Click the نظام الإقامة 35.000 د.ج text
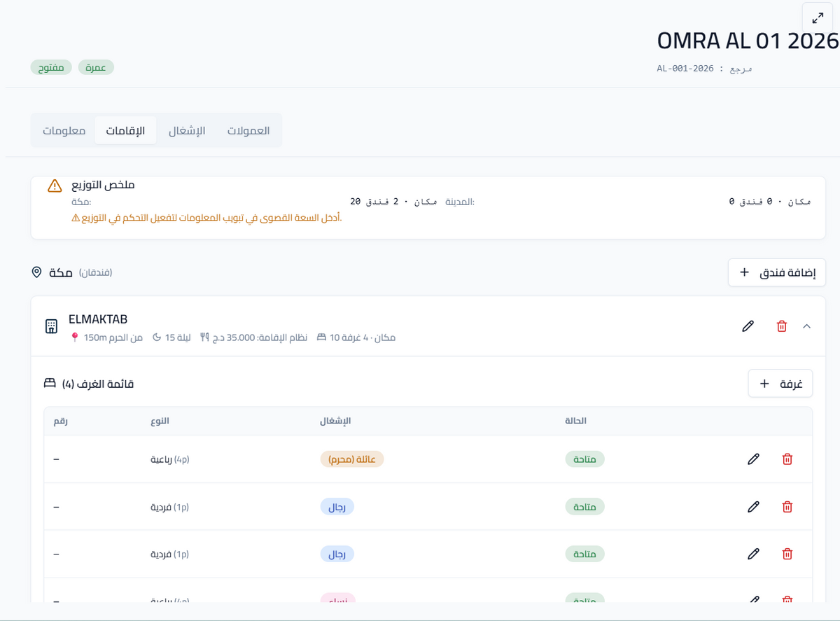Viewport: 840px width, 621px height. pos(260,337)
